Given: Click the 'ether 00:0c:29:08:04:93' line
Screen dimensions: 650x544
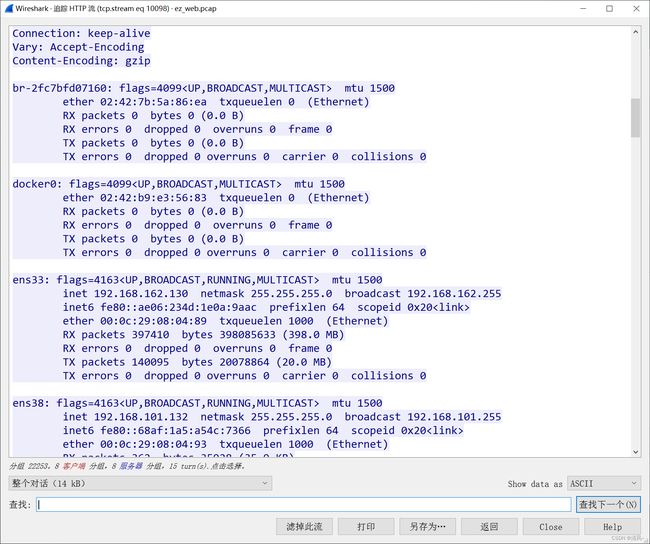Looking at the screenshot, I should coord(225,444).
